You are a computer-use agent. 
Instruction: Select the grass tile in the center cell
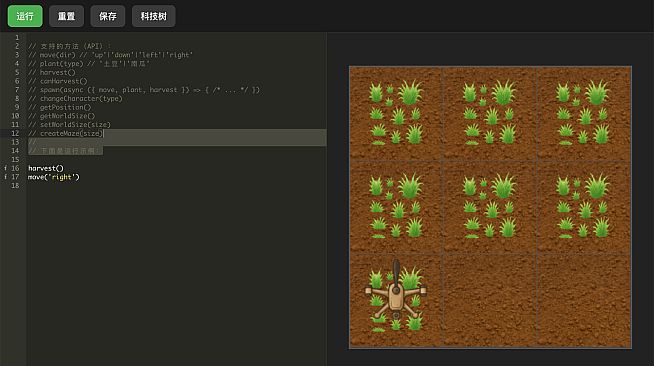[489, 207]
